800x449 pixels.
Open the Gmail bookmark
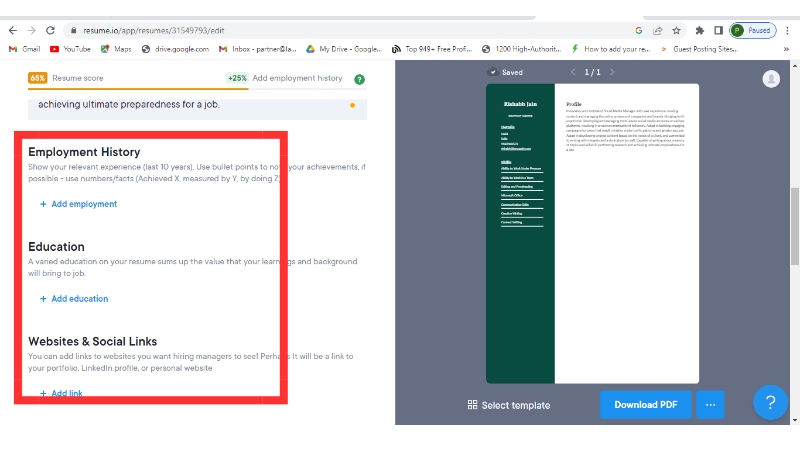click(x=24, y=48)
